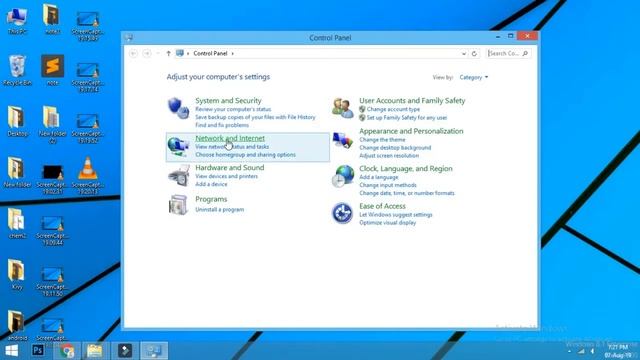Open the Hardware and Sound printer icon

178,176
